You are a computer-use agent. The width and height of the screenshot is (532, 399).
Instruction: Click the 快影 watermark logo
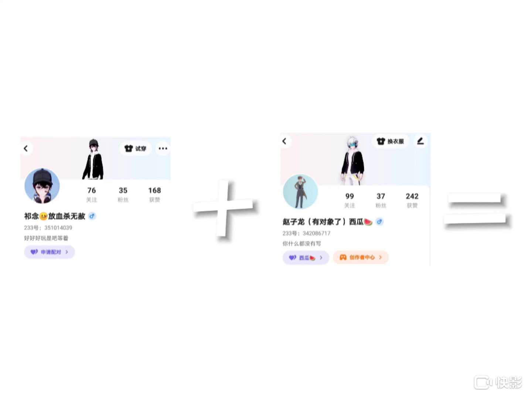tap(498, 383)
